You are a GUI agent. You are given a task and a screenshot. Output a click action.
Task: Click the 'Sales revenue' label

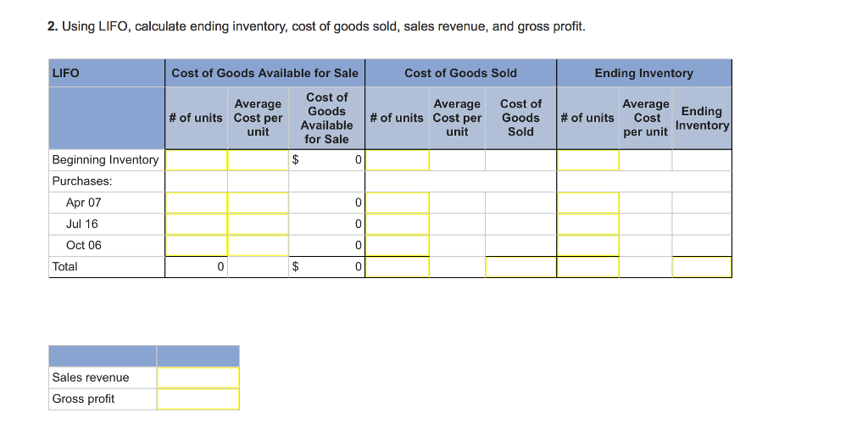pyautogui.click(x=90, y=377)
